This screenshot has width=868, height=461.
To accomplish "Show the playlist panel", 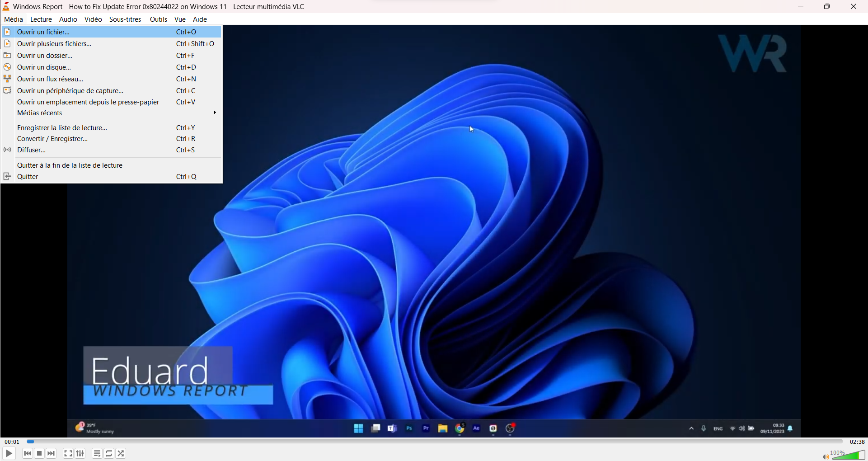I will tap(97, 453).
